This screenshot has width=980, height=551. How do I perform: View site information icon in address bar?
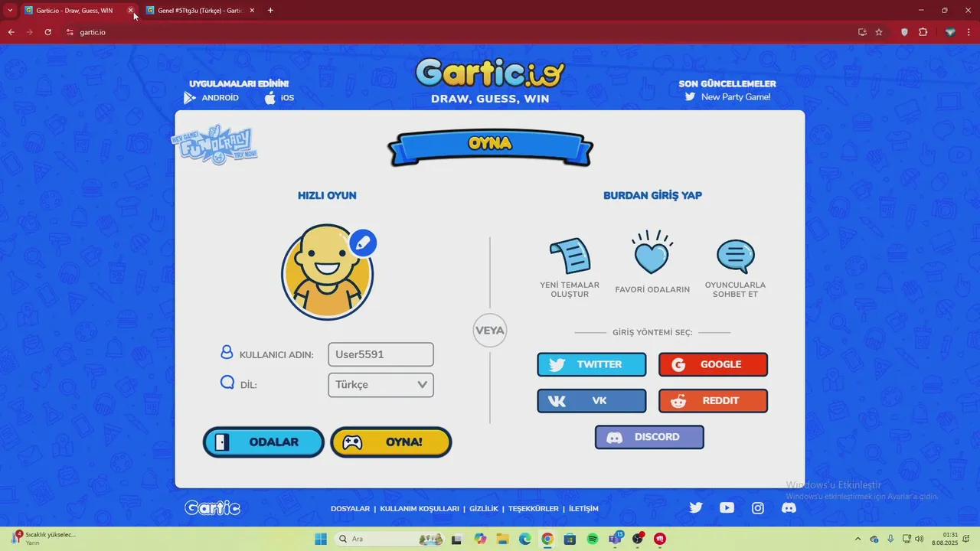click(70, 32)
